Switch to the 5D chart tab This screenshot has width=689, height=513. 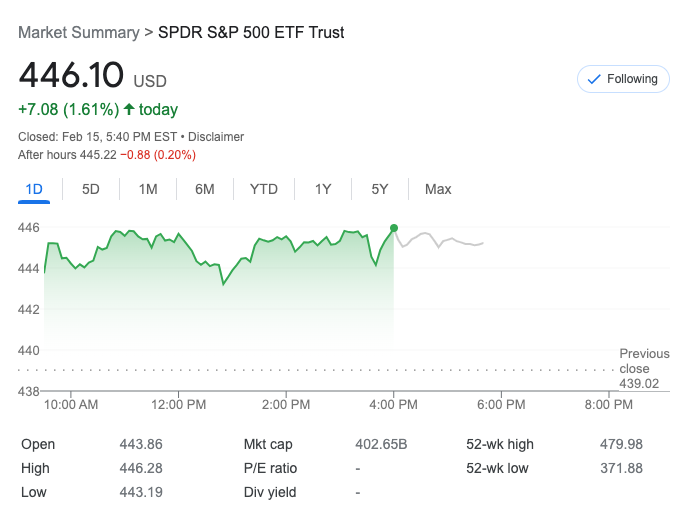tap(91, 189)
